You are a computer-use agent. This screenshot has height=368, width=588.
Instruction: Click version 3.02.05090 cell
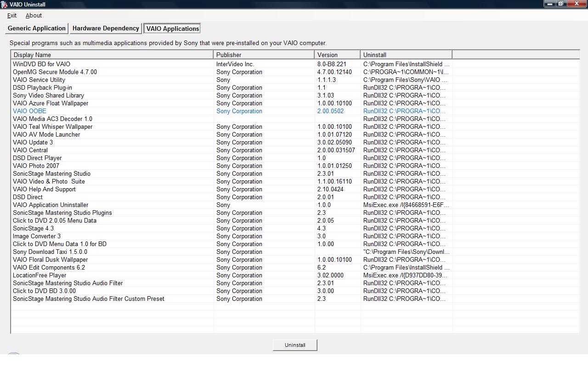pyautogui.click(x=334, y=142)
